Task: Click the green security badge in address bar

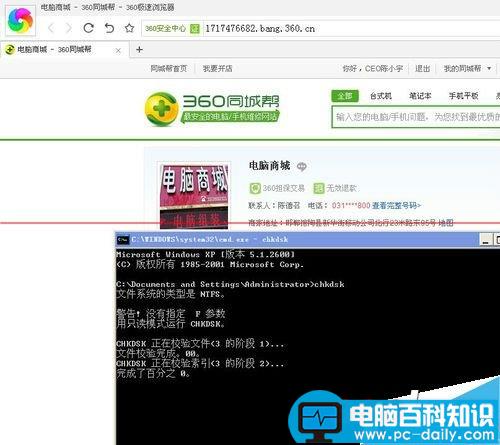Action: 195,29
